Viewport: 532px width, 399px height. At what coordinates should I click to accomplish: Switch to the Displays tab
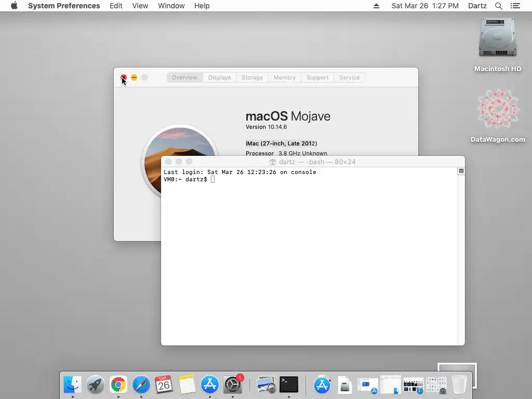click(x=220, y=77)
